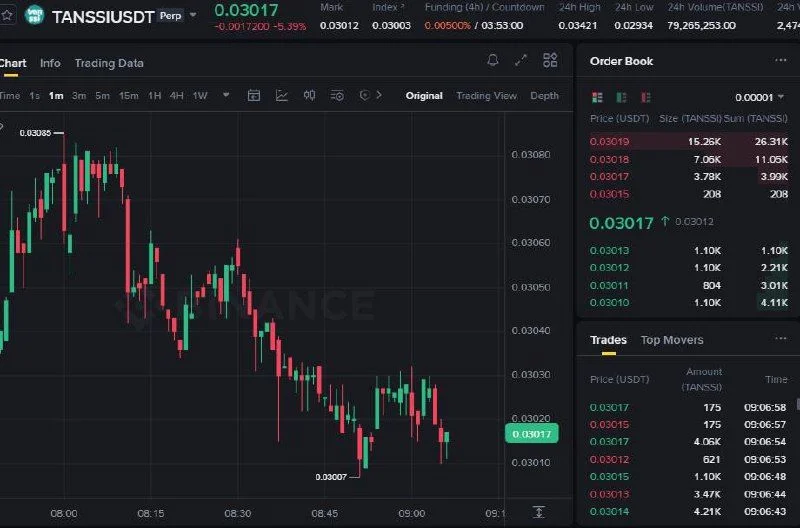The width and height of the screenshot is (800, 528).
Task: Click the Perp contract badge
Action: pos(170,16)
